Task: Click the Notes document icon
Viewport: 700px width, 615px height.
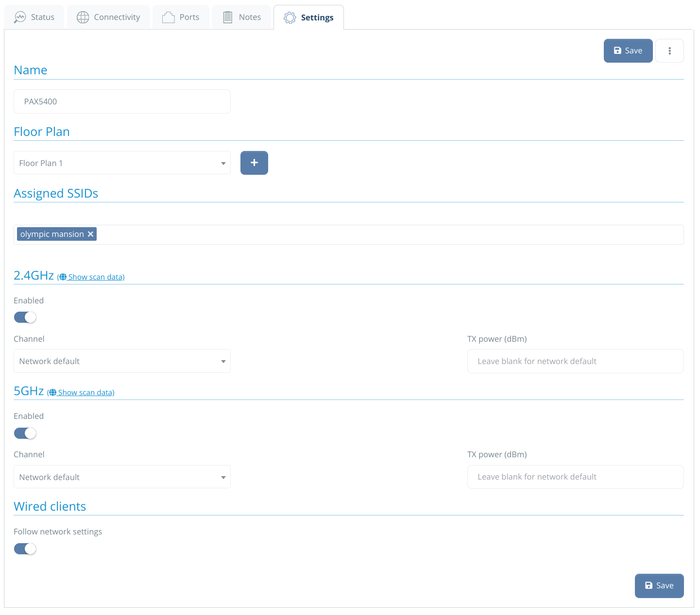Action: click(227, 17)
